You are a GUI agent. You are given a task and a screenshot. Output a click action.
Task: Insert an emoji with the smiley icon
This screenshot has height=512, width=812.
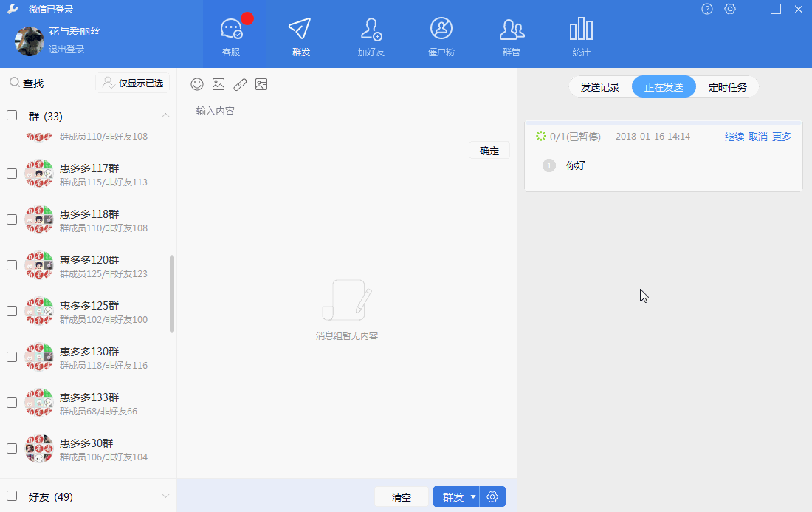tap(197, 84)
